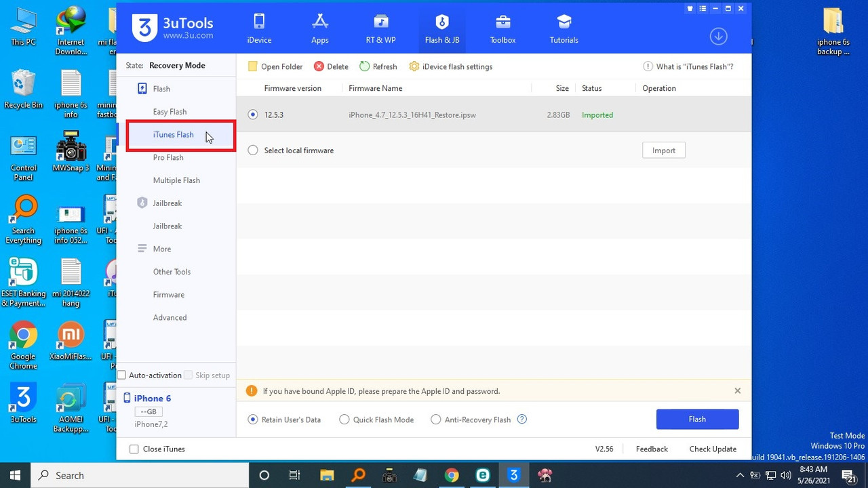Open Firmware in the sidebar

(x=169, y=295)
